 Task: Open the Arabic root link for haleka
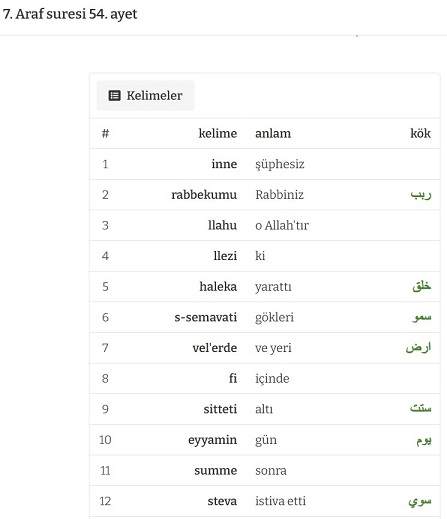[x=422, y=286]
